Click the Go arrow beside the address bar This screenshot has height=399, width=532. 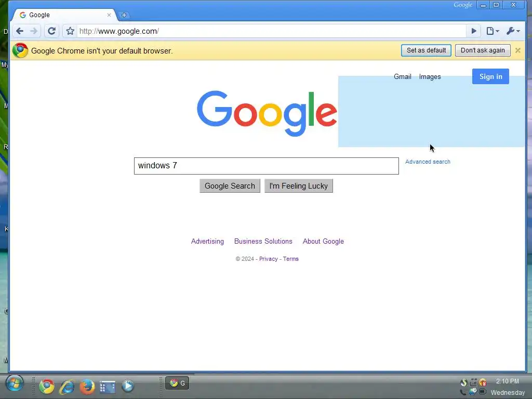pos(474,31)
